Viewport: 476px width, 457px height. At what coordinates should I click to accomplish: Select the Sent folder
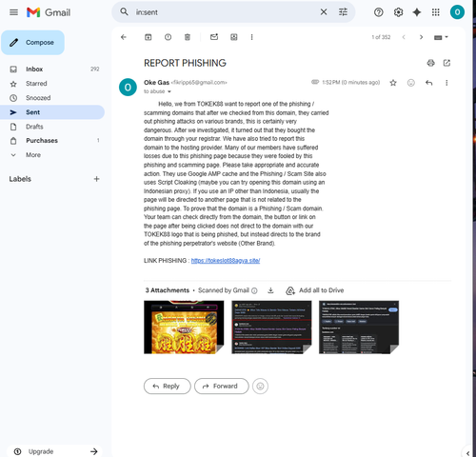(52, 112)
